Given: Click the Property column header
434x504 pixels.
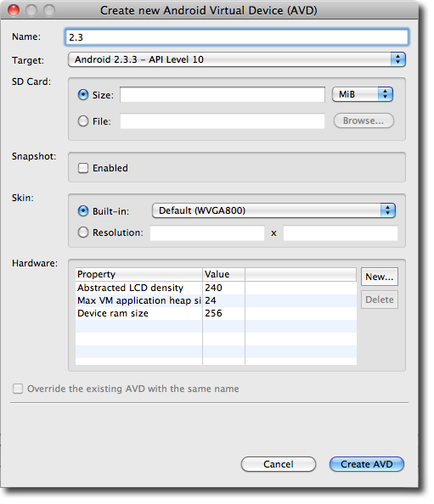Looking at the screenshot, I should click(x=139, y=275).
